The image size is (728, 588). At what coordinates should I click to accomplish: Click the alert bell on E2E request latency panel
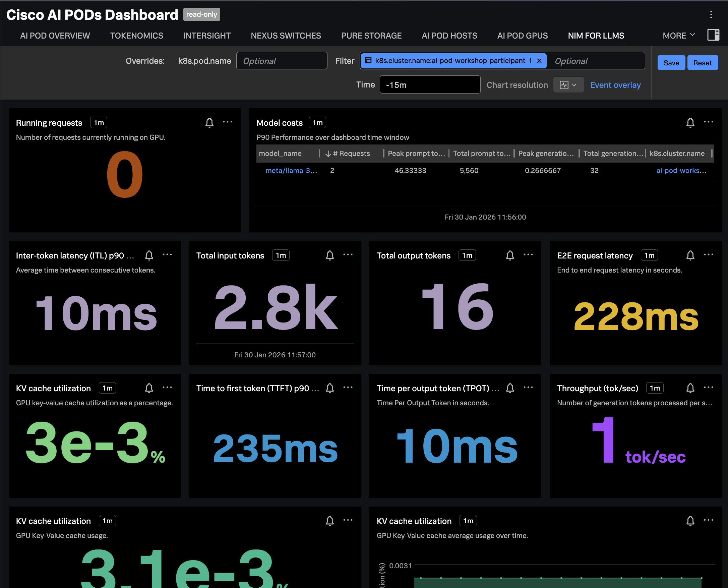click(x=690, y=255)
